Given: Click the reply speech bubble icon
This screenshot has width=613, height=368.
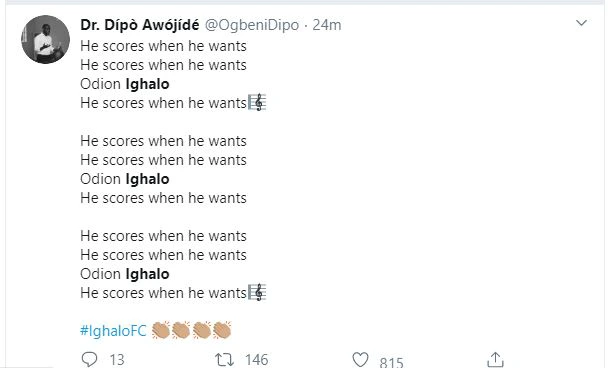Looking at the screenshot, I should click(89, 359).
